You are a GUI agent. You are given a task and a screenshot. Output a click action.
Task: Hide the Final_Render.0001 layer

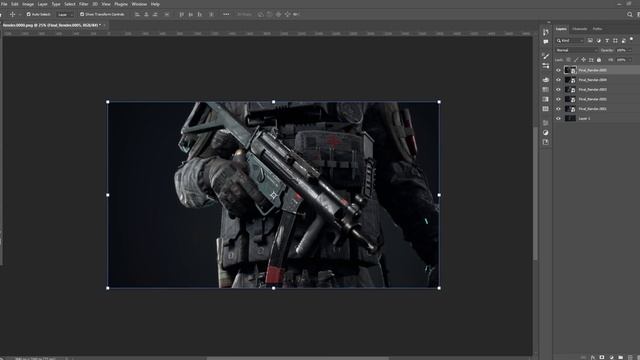click(x=558, y=109)
